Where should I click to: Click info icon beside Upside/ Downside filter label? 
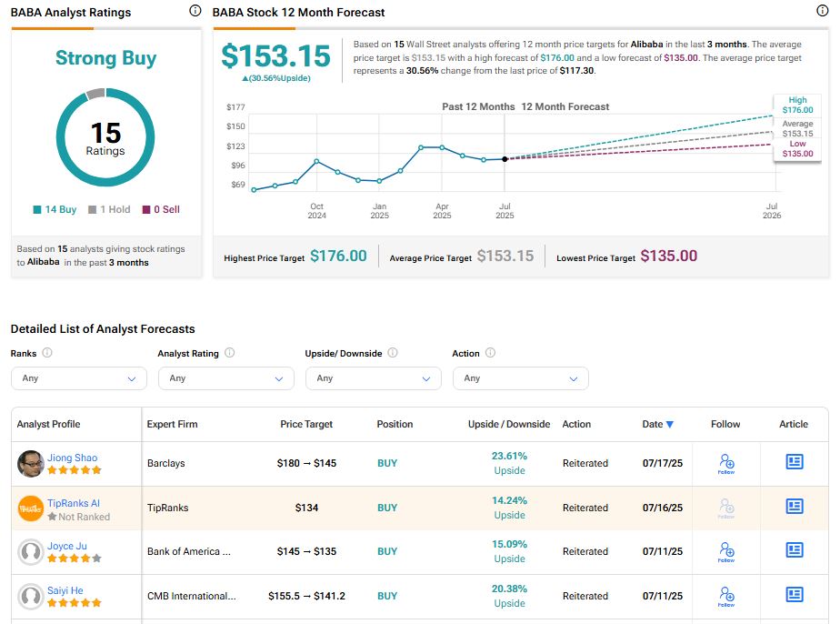click(x=393, y=353)
